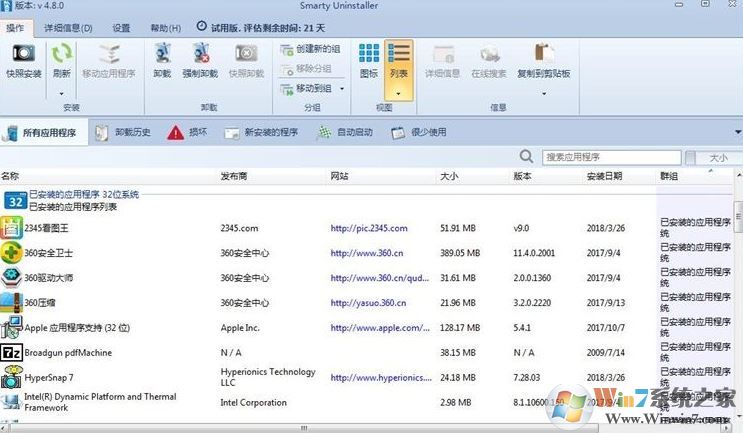The height and width of the screenshot is (433, 743).
Task: Click the 在线搜索 online search icon
Action: (x=489, y=54)
